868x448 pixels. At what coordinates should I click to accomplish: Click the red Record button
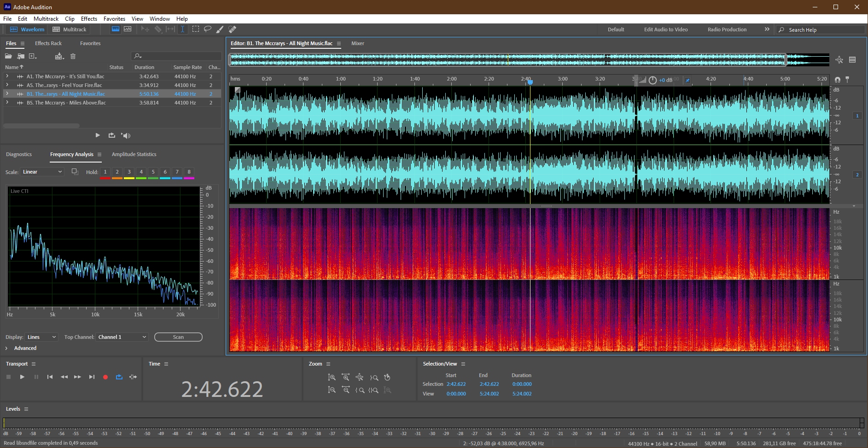click(105, 377)
